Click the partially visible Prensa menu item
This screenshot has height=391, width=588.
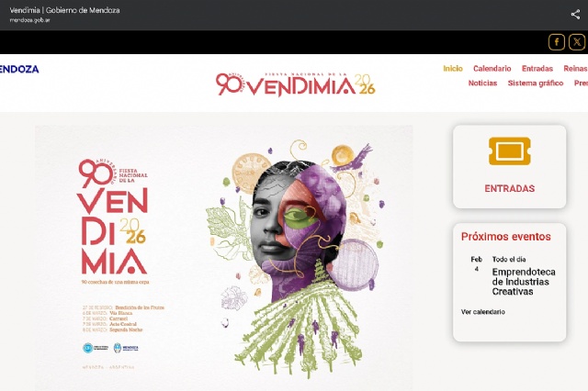581,84
